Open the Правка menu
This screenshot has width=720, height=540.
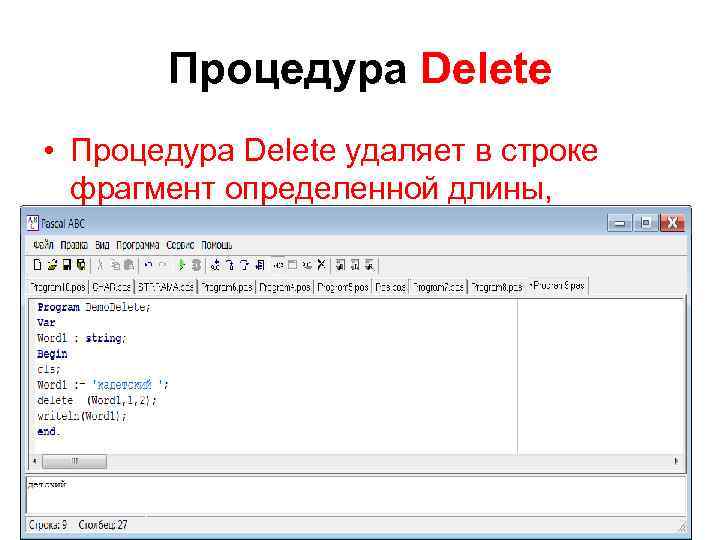click(74, 245)
